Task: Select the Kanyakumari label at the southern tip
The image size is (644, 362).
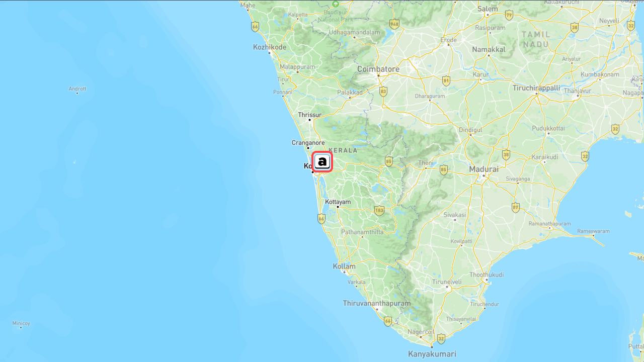Action: click(432, 354)
